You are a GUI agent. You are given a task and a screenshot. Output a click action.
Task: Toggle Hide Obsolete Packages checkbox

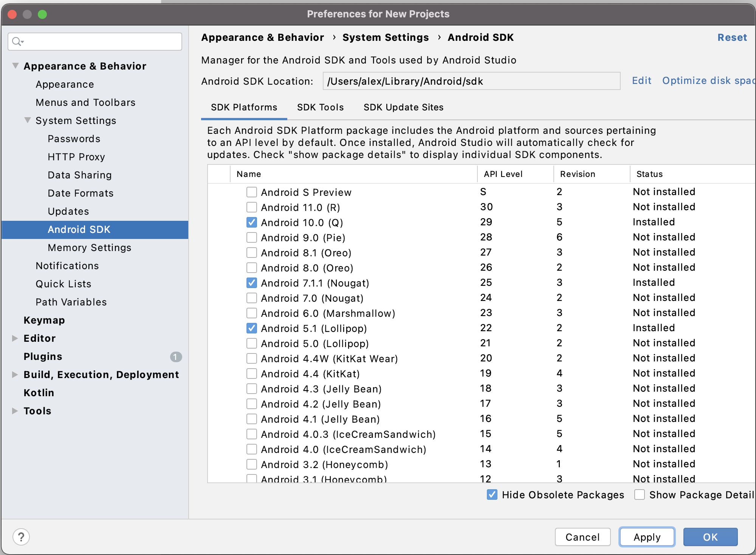coord(492,495)
